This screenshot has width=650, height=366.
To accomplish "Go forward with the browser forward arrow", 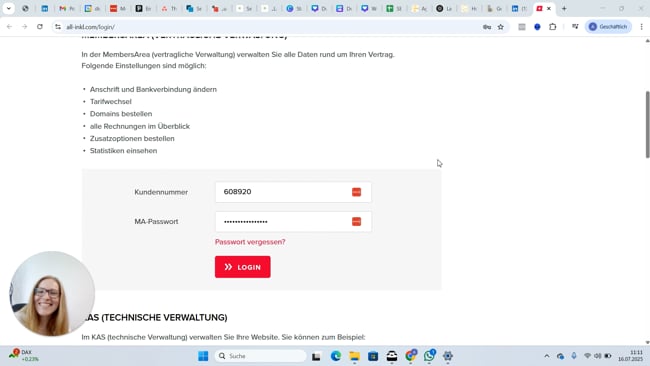I will point(24,27).
